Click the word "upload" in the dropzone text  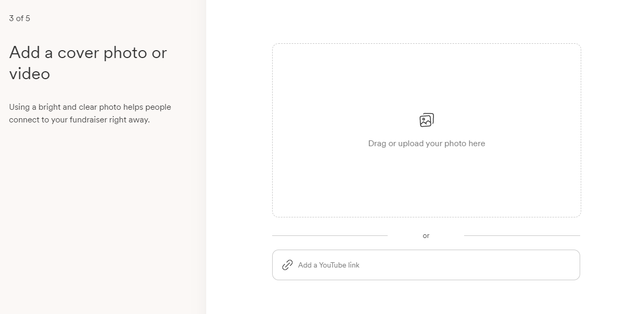pyautogui.click(x=412, y=144)
